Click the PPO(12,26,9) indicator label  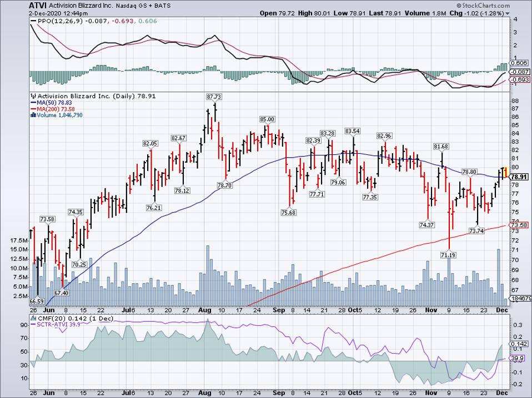tap(60, 21)
